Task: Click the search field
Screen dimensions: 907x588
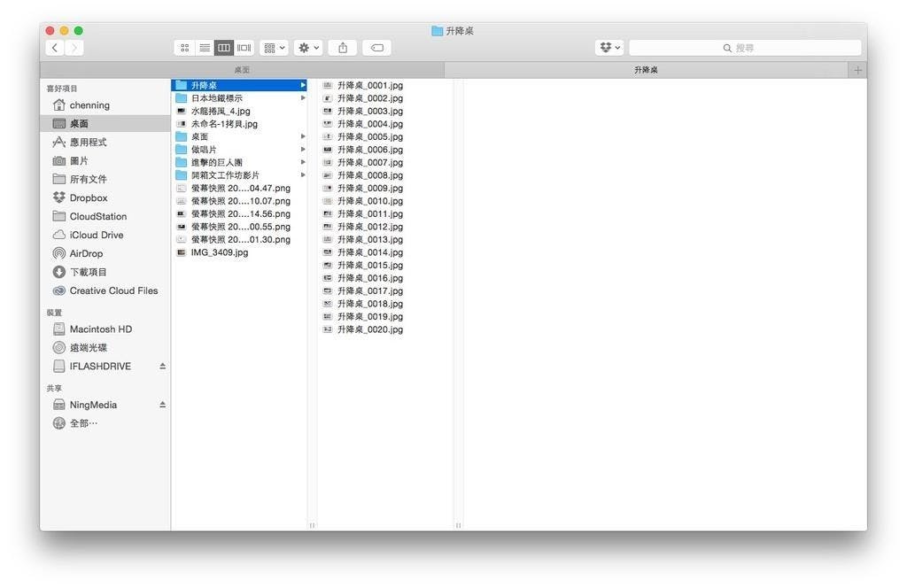Action: [x=744, y=48]
